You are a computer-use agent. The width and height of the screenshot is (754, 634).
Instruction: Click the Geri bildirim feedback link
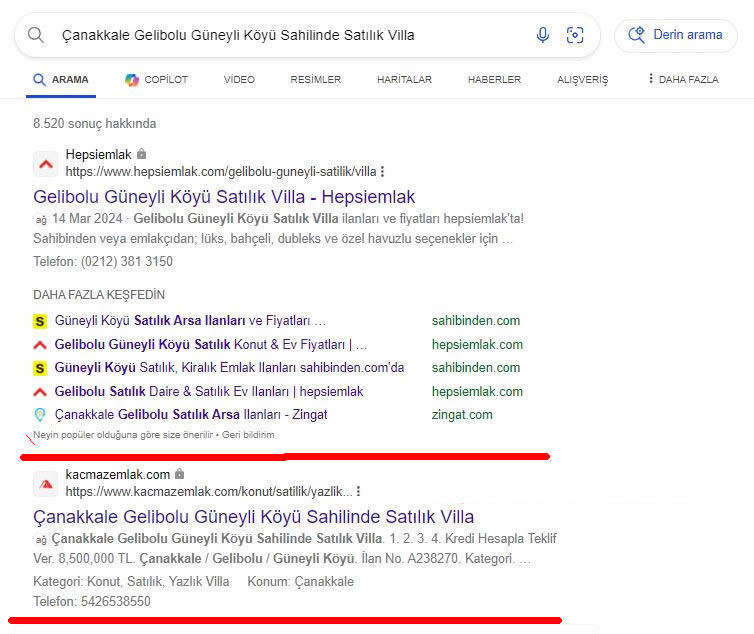[248, 435]
